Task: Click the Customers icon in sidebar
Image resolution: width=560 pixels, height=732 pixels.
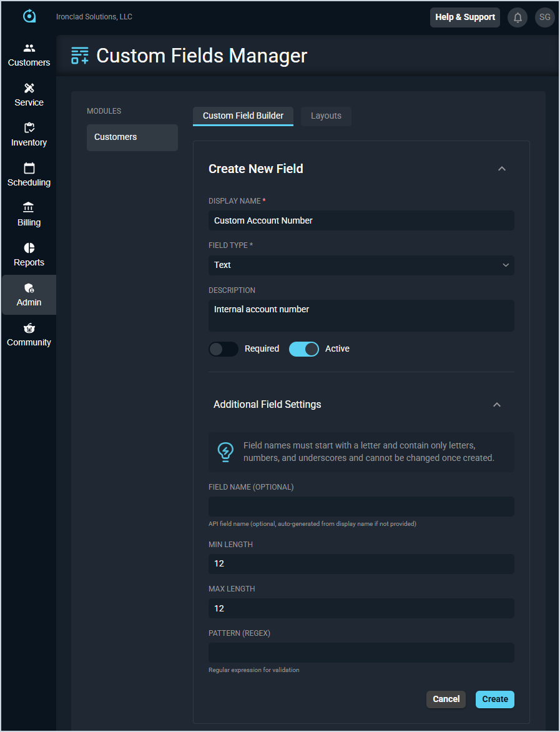Action: (x=29, y=49)
